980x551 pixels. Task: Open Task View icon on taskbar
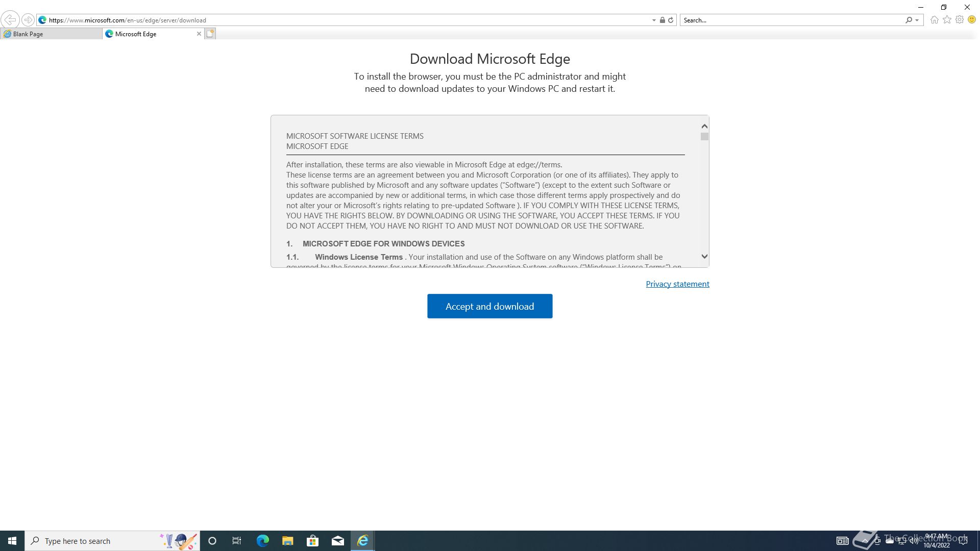coord(237,541)
